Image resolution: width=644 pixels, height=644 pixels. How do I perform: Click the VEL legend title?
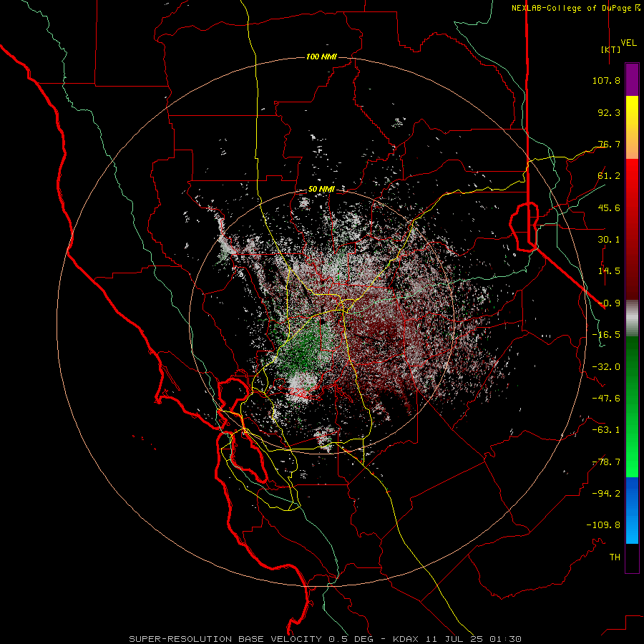[628, 42]
